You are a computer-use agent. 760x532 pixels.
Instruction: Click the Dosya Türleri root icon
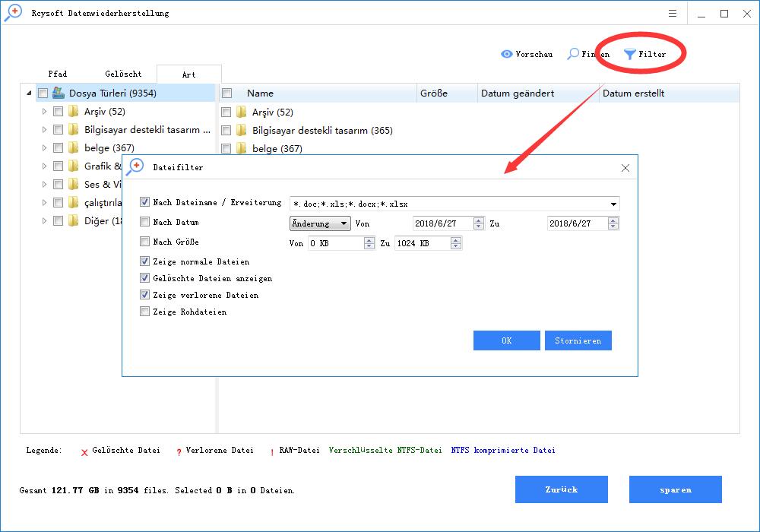(59, 93)
